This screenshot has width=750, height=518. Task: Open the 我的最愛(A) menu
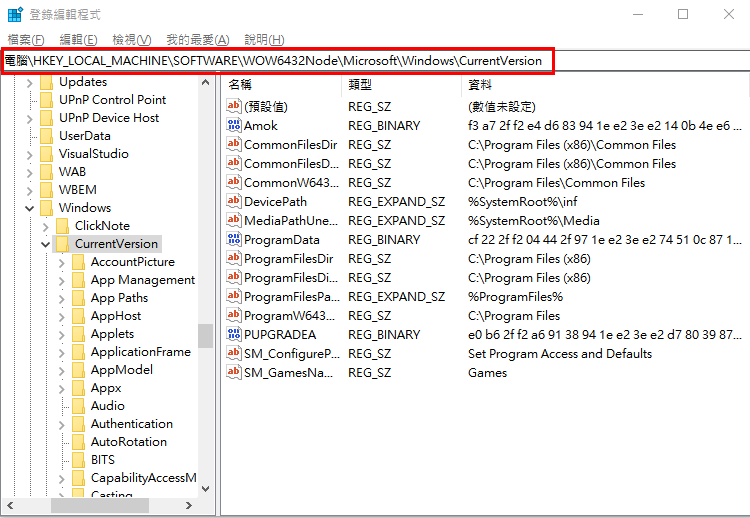coord(198,40)
